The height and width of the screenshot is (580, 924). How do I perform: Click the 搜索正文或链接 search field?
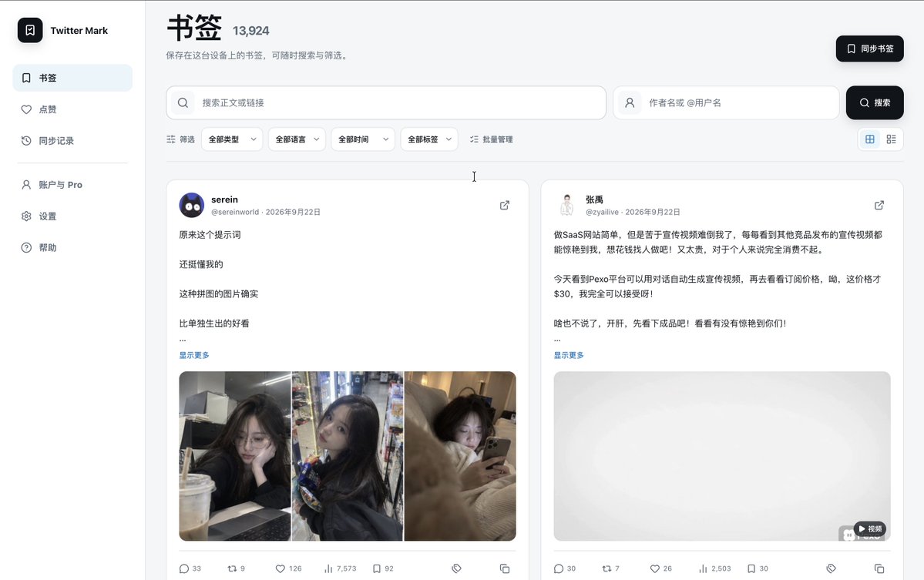click(x=386, y=102)
